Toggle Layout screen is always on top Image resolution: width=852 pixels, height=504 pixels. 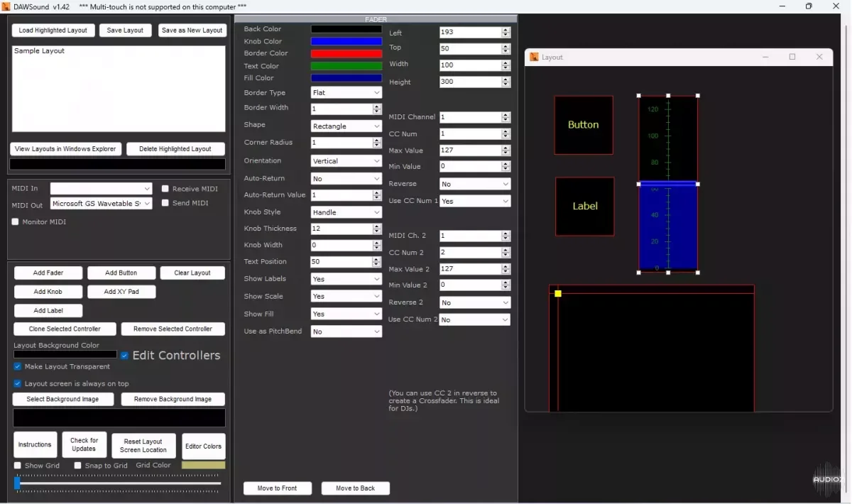tap(18, 383)
